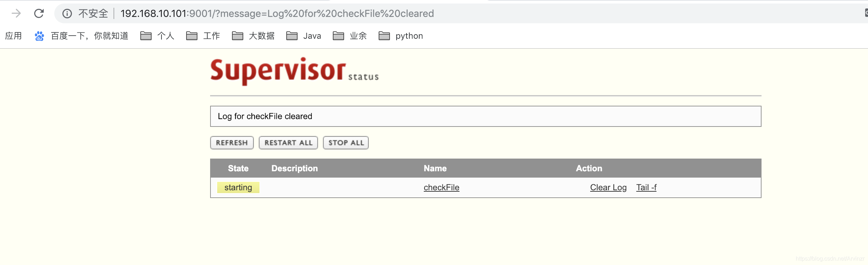Click the starting state badge
Viewport: 868px width, 265px height.
[238, 187]
